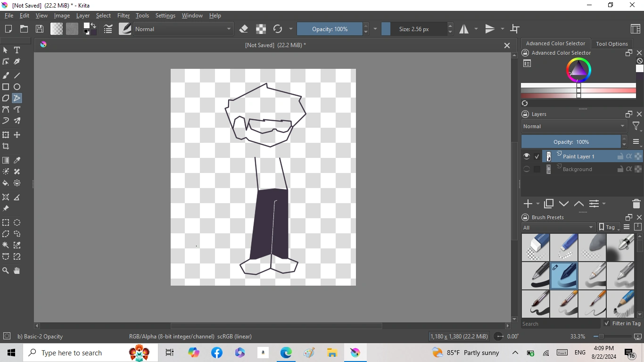
Task: Select the Text tool
Action: (17, 50)
